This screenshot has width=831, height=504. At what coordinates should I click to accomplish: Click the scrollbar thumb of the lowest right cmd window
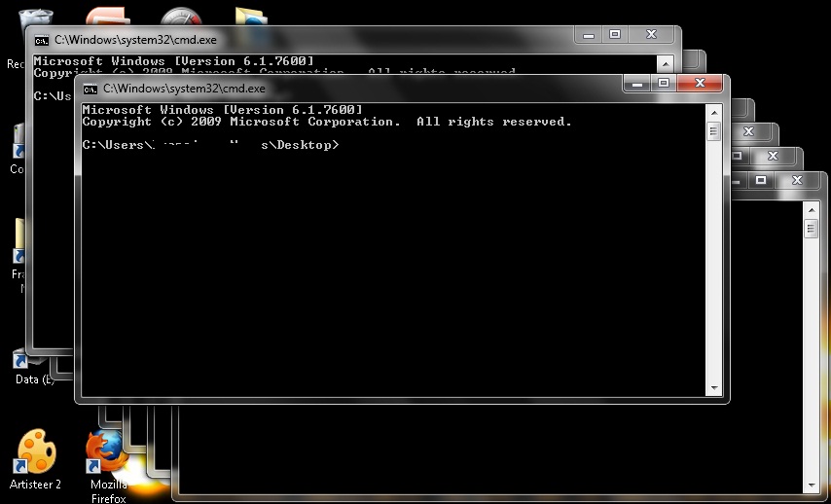(812, 229)
